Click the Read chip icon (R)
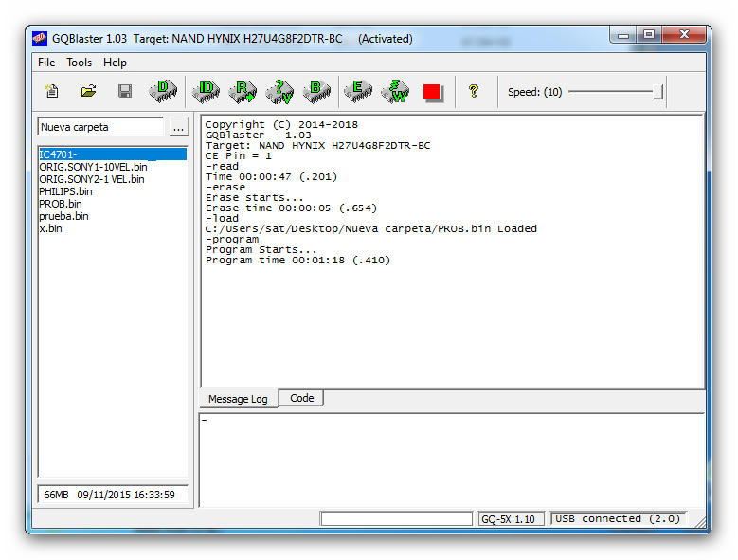738x560 pixels. (x=243, y=91)
